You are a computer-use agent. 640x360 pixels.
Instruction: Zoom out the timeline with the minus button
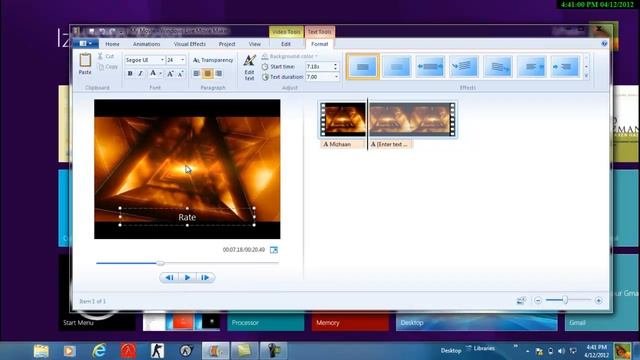click(538, 301)
